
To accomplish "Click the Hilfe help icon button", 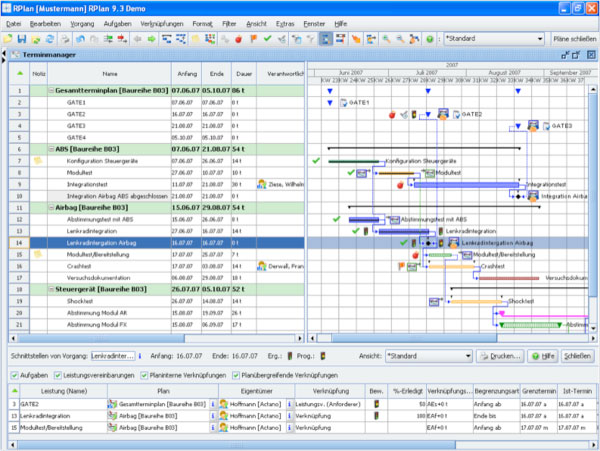I will [544, 355].
